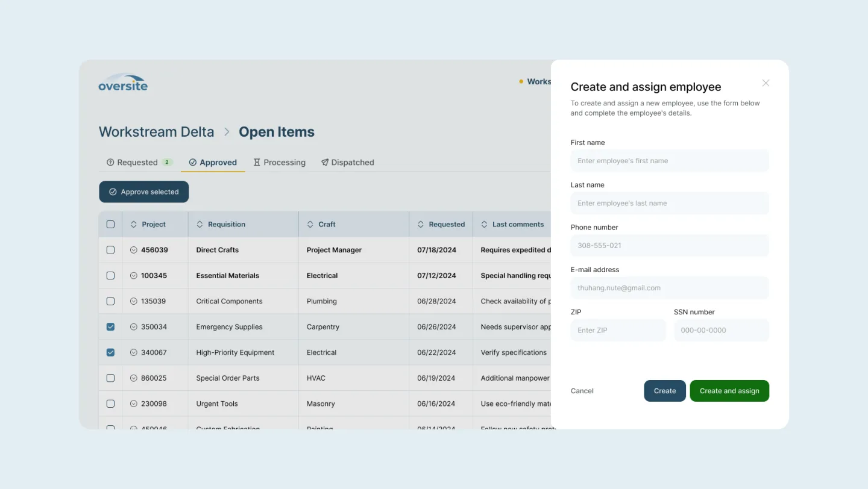Expand row details for project 350034
This screenshot has width=868, height=489.
click(134, 327)
